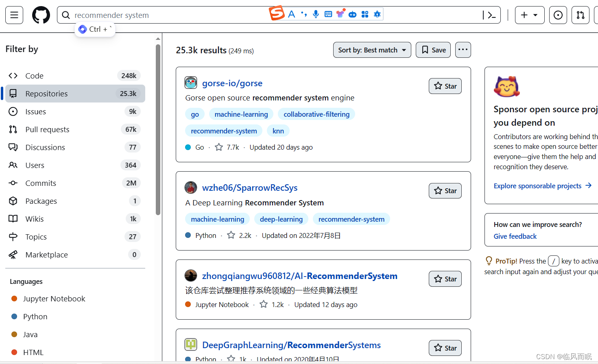Filter results by Code
Viewport: 598px width, 364px height.
tap(75, 76)
